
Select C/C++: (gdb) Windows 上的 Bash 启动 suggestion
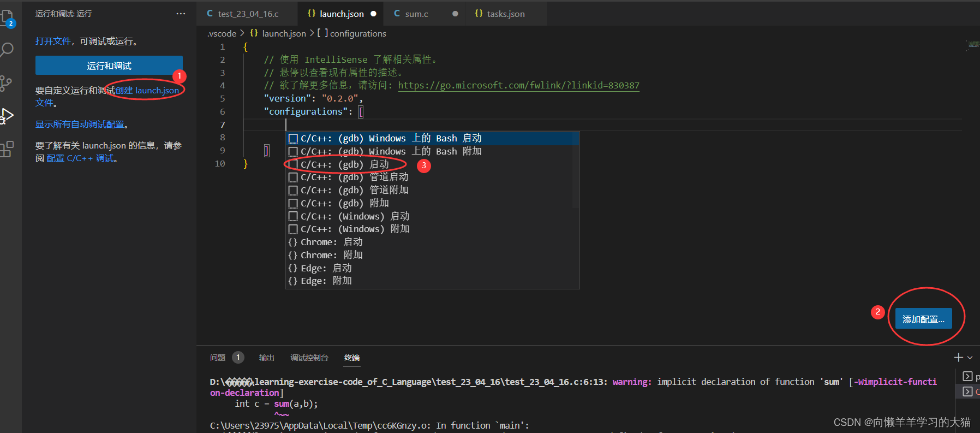point(433,138)
